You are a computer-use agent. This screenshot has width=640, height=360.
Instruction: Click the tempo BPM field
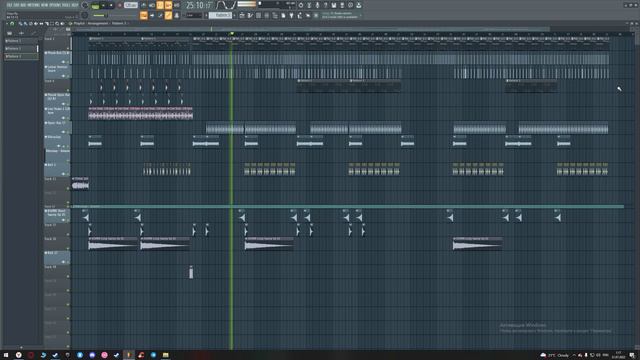pos(131,5)
